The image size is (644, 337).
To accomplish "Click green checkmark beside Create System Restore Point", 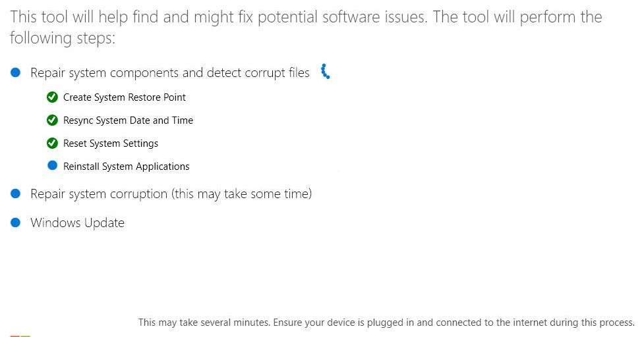I will pos(52,97).
